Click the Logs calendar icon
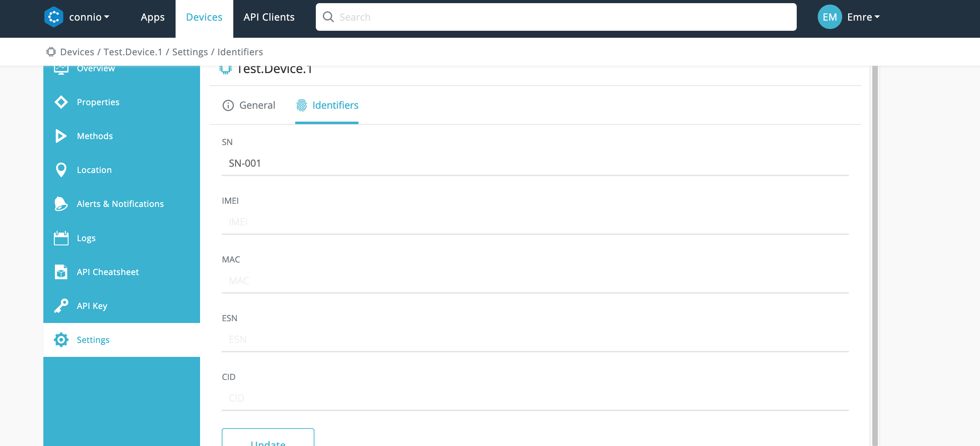The width and height of the screenshot is (980, 446). [61, 238]
